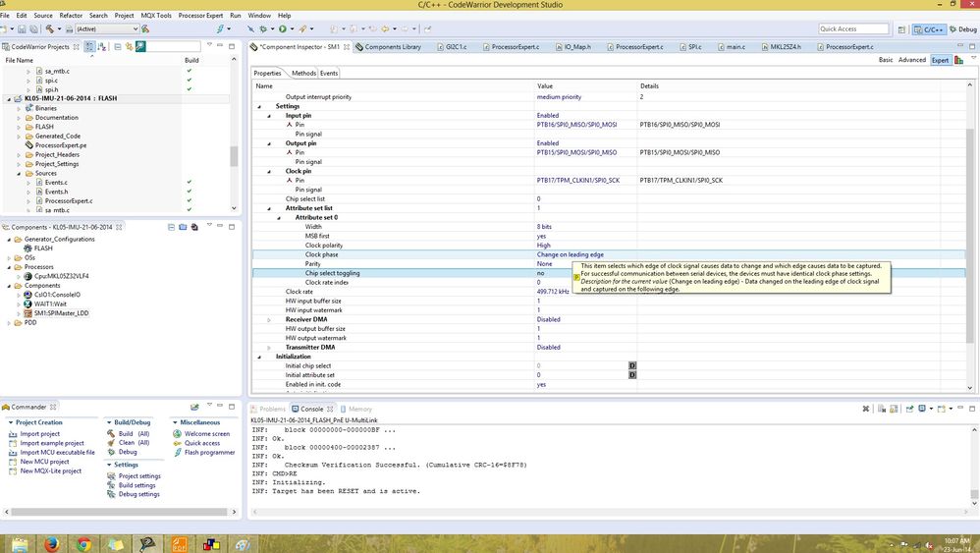
Task: Click the alphabetical sort icon in Projects
Action: point(102,47)
